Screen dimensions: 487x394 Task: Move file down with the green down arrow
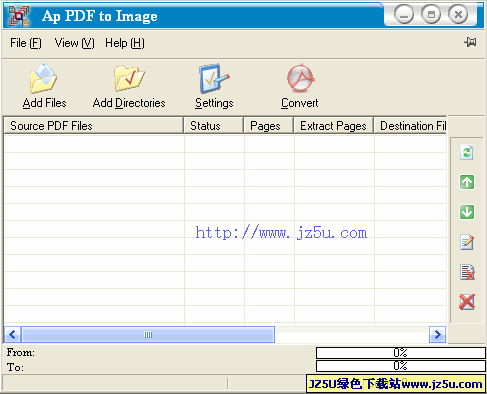point(467,212)
